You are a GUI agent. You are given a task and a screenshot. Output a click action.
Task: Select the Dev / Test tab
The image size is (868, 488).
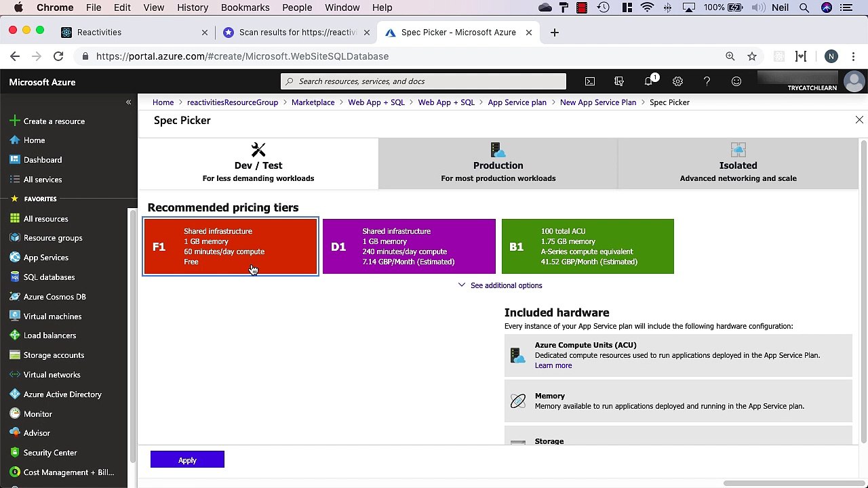point(258,163)
